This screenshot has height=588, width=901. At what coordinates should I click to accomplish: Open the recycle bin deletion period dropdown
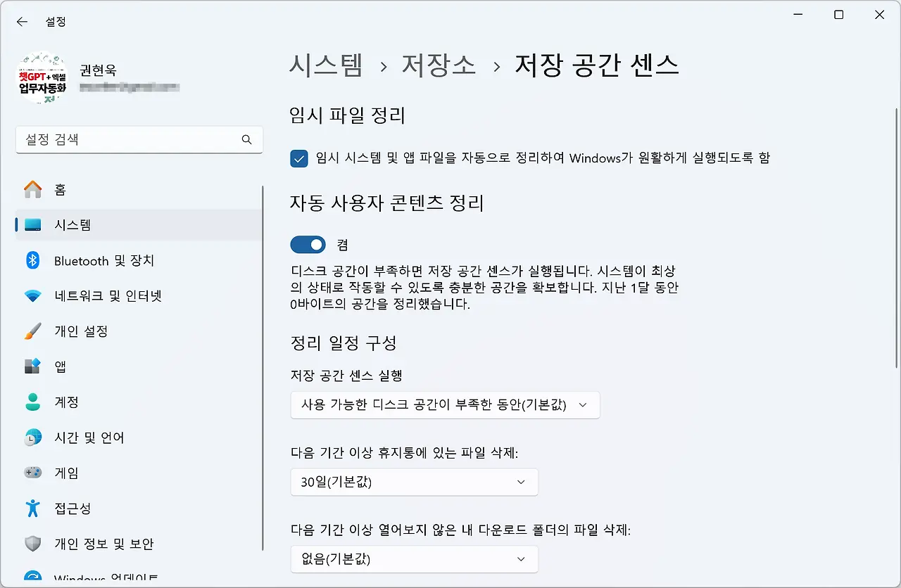click(414, 482)
